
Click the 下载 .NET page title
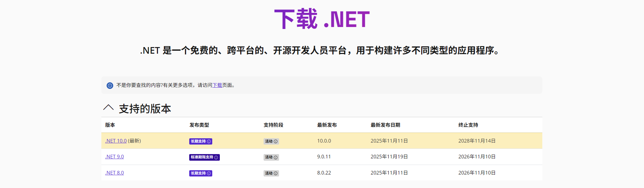click(x=322, y=19)
